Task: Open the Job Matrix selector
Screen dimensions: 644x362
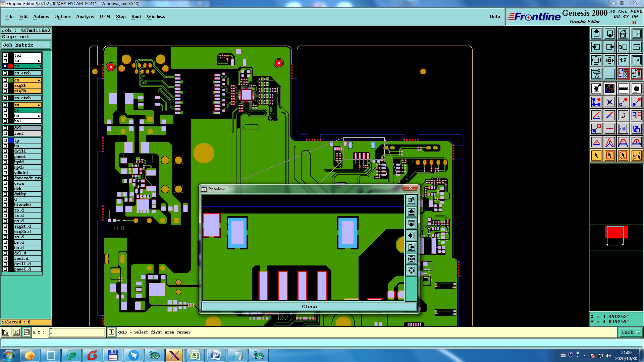Action: (x=26, y=45)
